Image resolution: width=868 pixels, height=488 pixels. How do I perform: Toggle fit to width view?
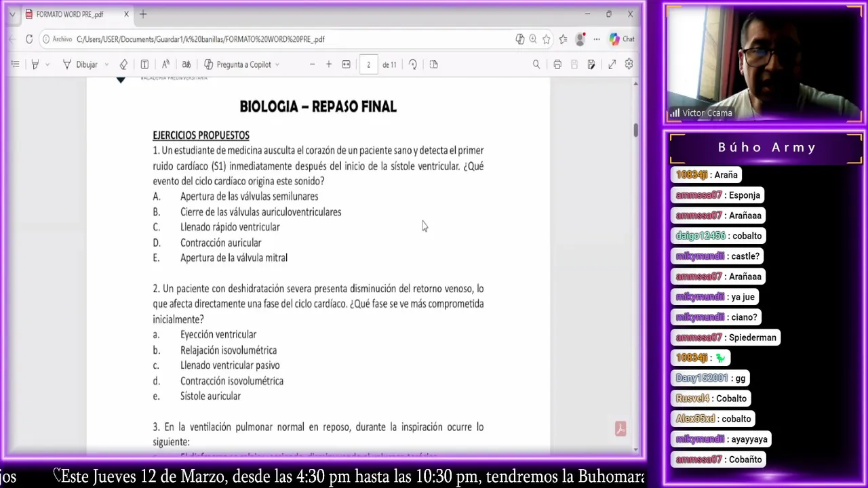pos(347,64)
